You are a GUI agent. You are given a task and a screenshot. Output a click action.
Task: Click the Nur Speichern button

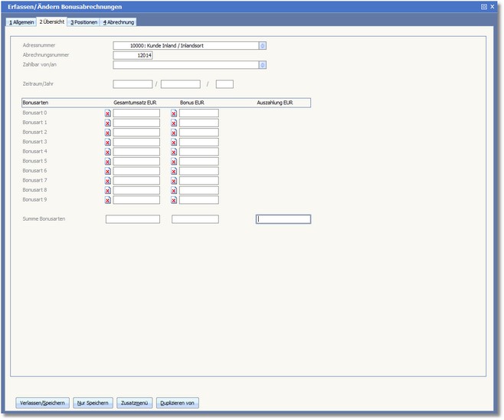click(93, 402)
